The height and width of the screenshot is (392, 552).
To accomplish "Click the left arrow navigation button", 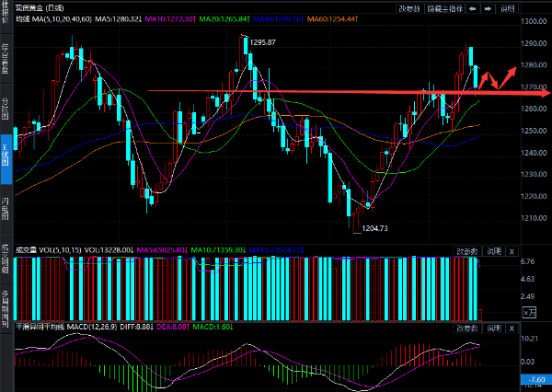I will [x=473, y=7].
